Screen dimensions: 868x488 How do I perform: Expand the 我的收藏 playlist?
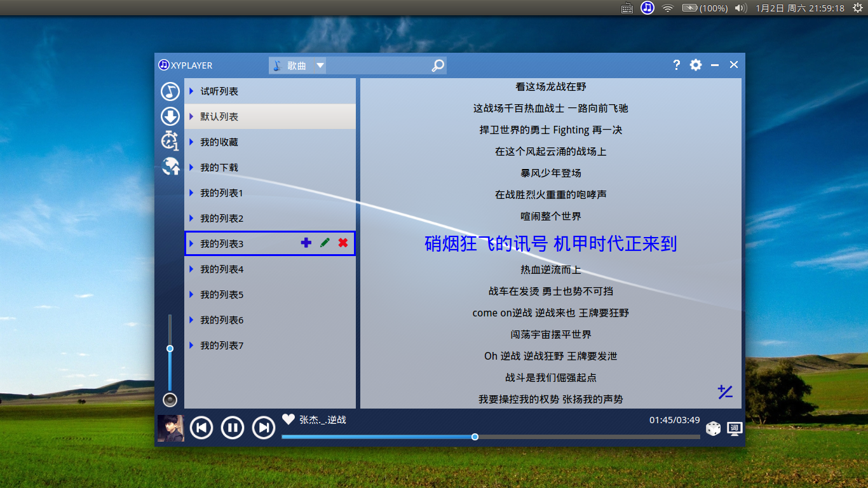coord(191,142)
